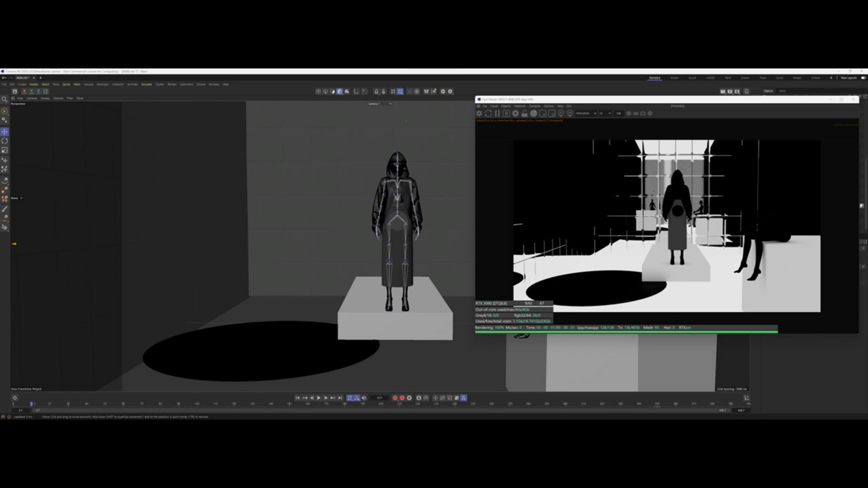Screen dimensions: 868x488
Task: Click the undo arrow icon
Action: tap(4, 78)
